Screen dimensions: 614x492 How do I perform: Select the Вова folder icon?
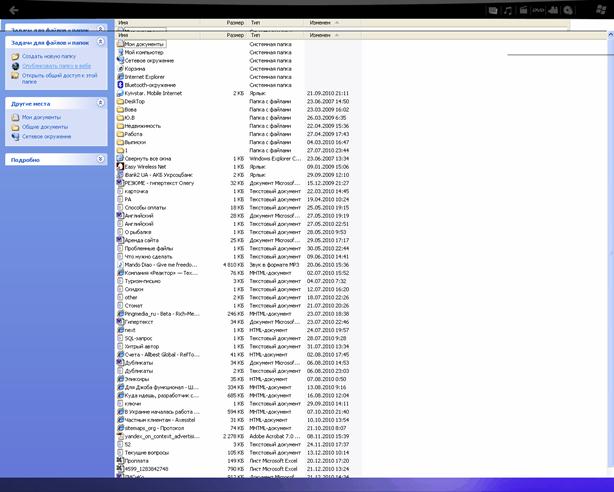pos(120,110)
